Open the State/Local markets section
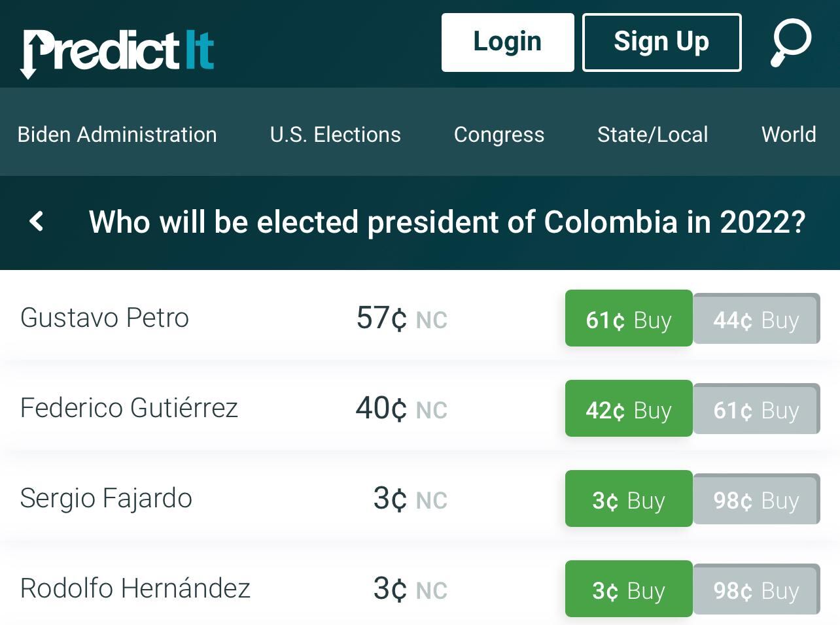840x625 pixels. [652, 134]
